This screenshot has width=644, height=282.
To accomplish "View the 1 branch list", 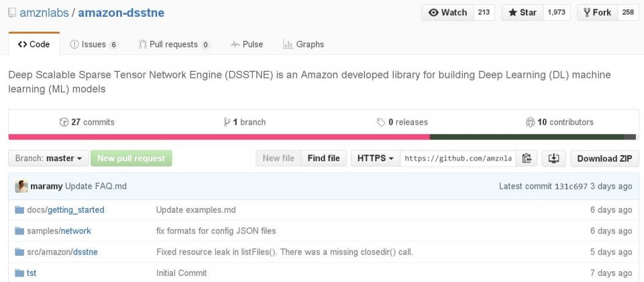I will [x=244, y=122].
